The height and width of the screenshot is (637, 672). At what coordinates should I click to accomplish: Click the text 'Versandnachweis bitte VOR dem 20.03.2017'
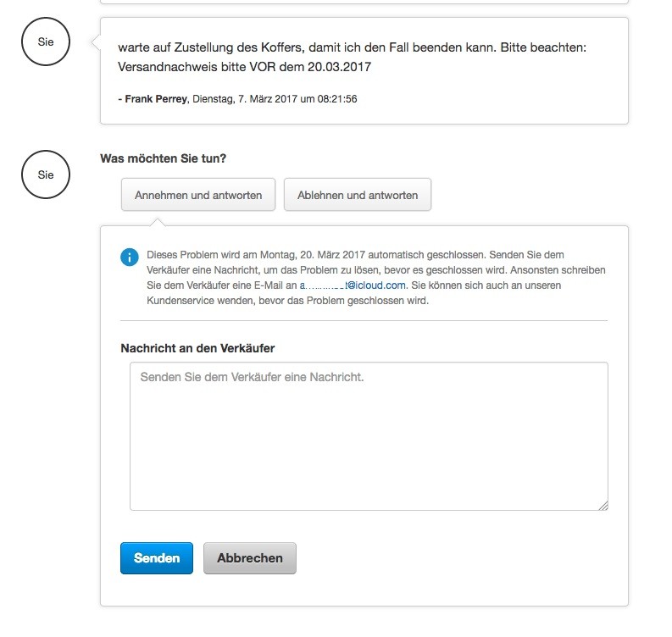pyautogui.click(x=244, y=67)
